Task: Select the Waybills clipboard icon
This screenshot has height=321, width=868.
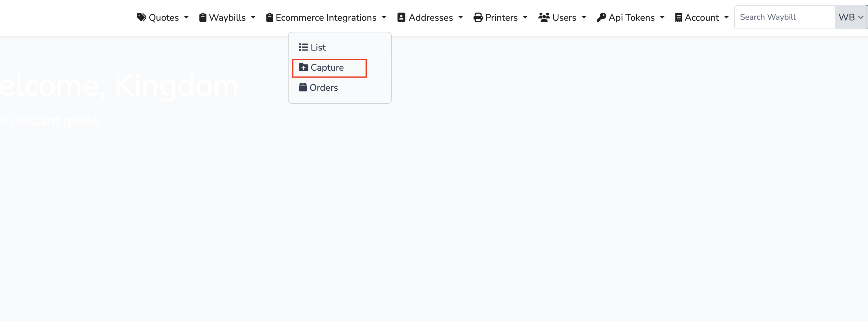Action: [x=203, y=17]
